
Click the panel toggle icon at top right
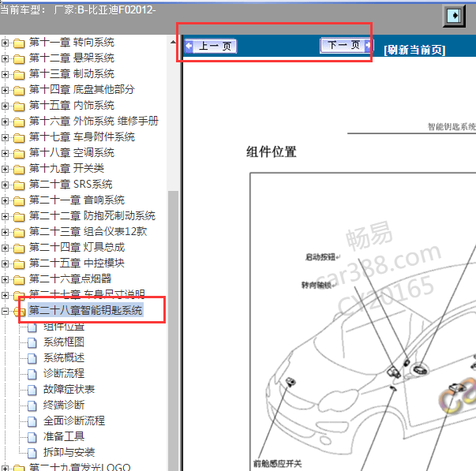(x=453, y=16)
